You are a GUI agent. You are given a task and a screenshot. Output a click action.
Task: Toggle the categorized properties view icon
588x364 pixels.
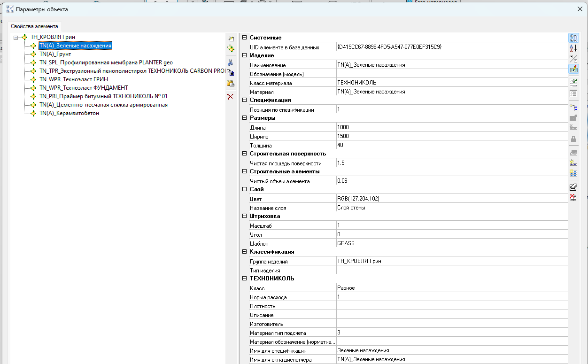point(573,38)
